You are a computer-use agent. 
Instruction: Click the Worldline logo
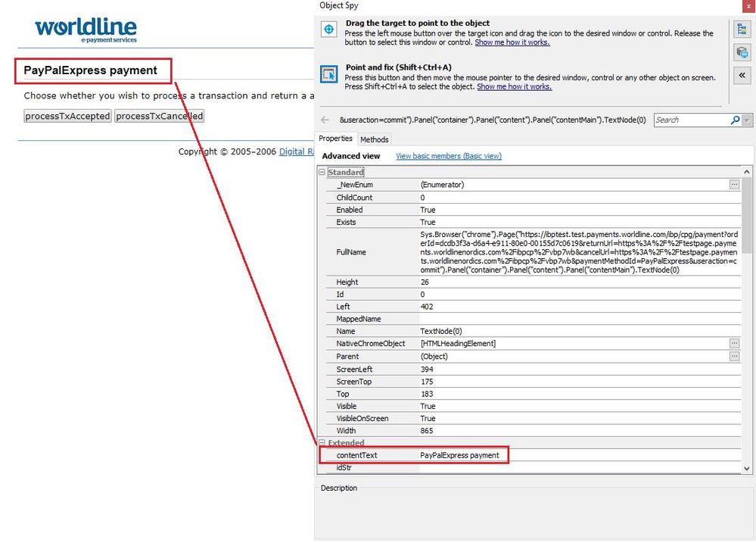point(86,30)
